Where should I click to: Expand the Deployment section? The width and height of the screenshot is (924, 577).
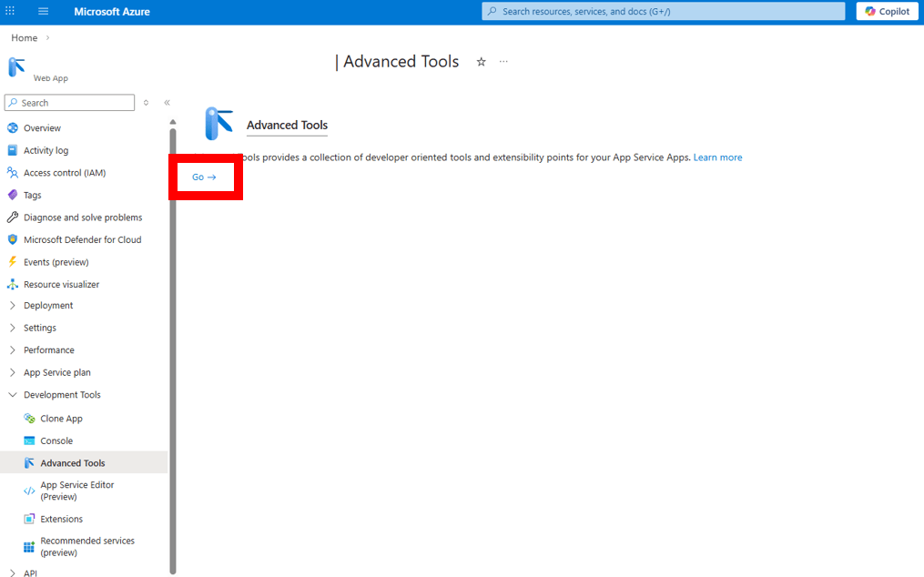47,306
